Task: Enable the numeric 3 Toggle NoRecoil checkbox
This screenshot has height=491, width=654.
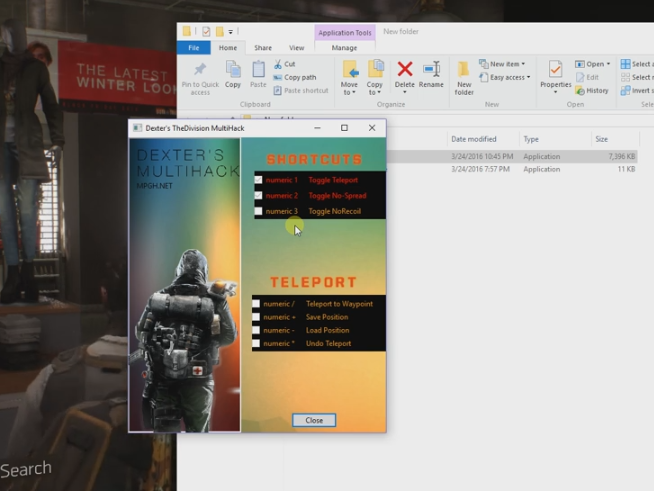Action: tap(258, 212)
